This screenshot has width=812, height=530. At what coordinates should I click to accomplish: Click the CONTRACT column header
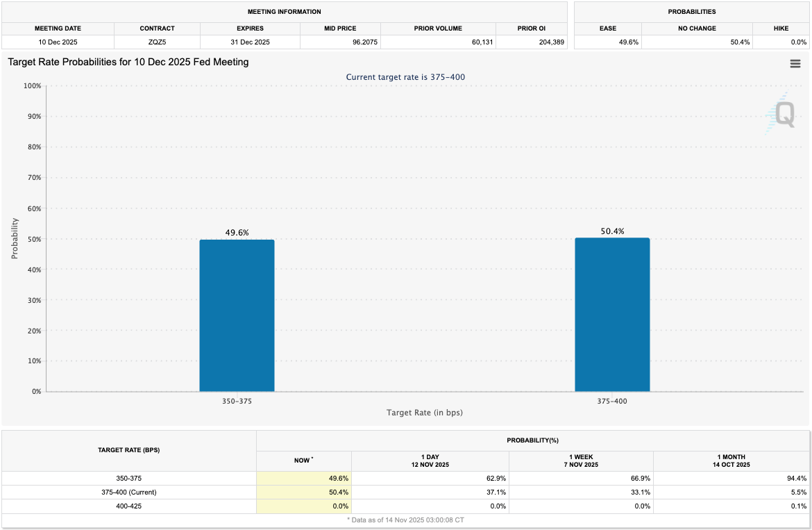(x=157, y=28)
